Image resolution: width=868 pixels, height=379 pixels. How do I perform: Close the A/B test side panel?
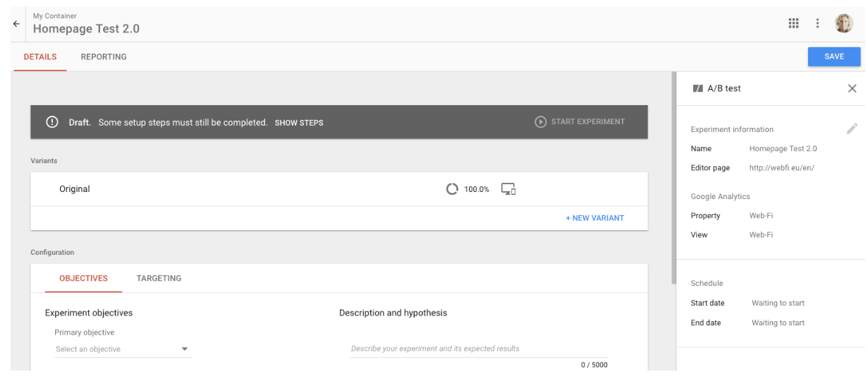[852, 88]
